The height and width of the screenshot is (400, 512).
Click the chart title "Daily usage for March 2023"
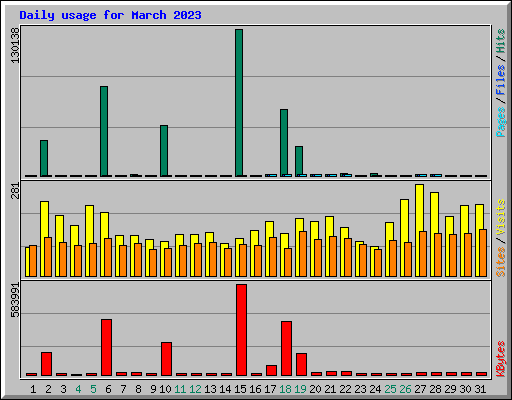110,15
